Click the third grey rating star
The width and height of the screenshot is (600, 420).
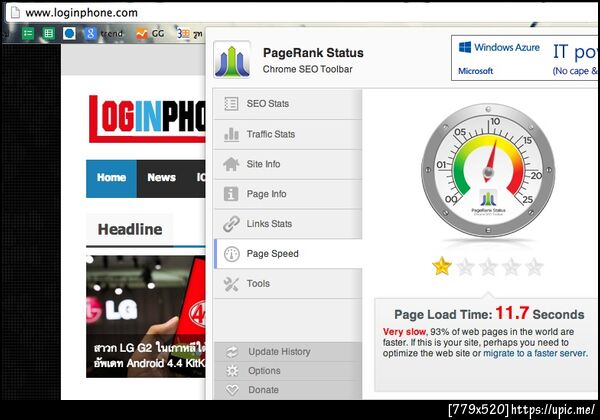488,267
